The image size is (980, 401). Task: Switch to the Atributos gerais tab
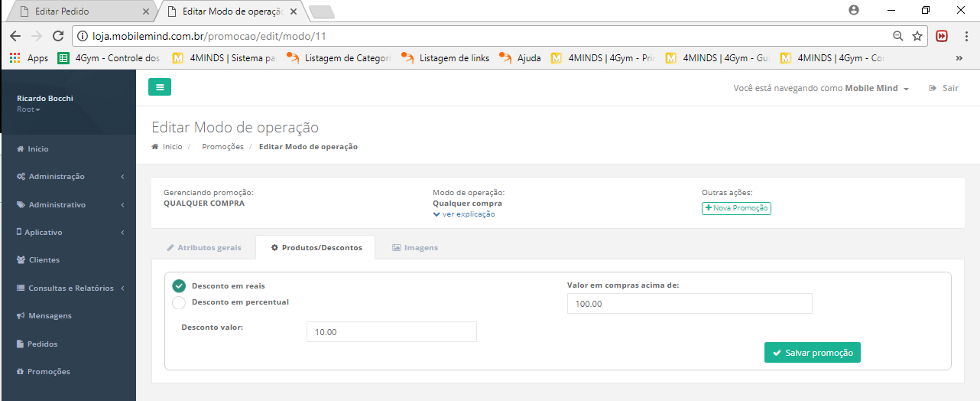pos(204,248)
